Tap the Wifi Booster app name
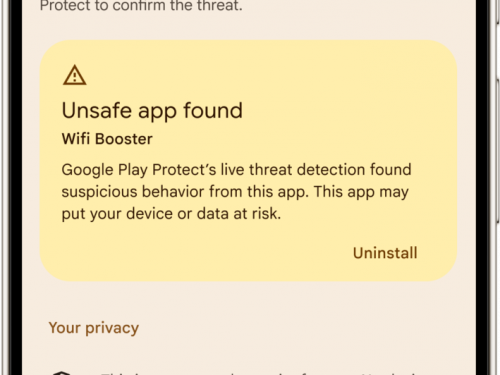Screen dimensions: 500x375 coord(107,139)
